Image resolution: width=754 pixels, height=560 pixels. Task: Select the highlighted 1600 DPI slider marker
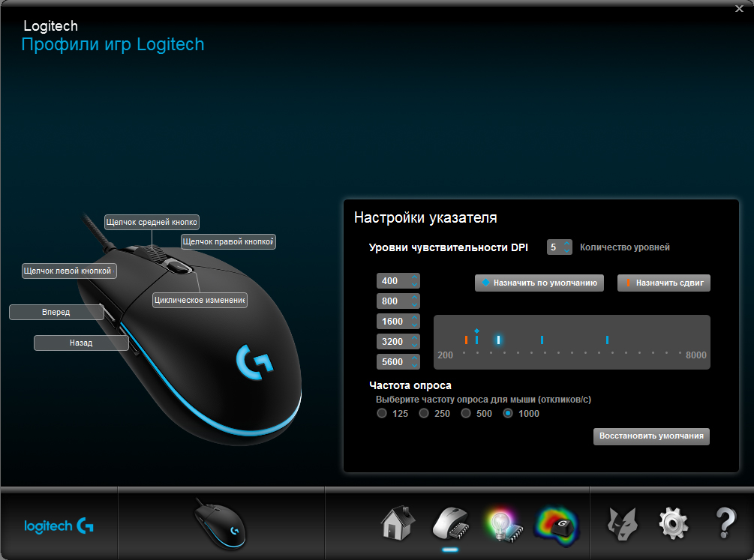pos(499,340)
